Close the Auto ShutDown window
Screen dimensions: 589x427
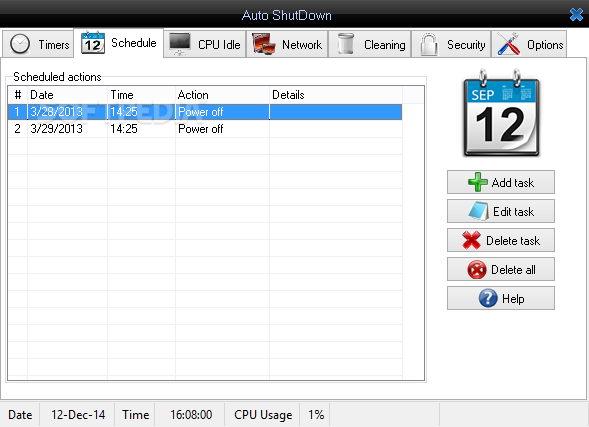click(576, 15)
